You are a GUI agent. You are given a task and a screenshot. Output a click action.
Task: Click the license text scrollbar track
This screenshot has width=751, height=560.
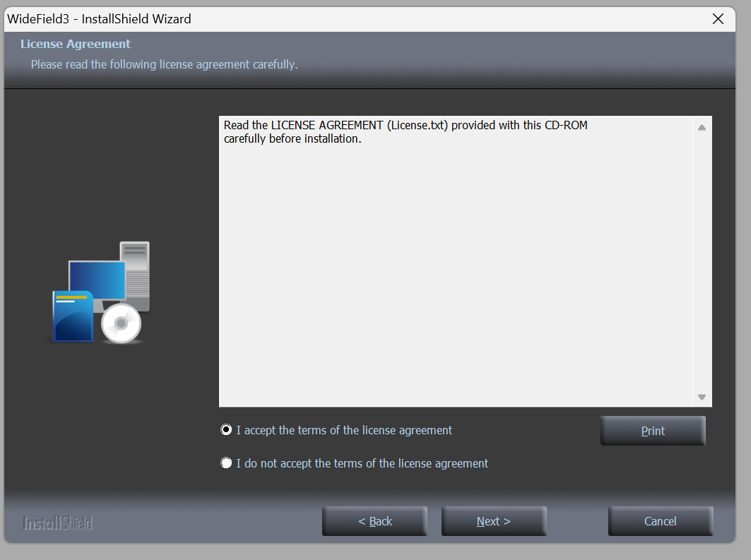(702, 262)
